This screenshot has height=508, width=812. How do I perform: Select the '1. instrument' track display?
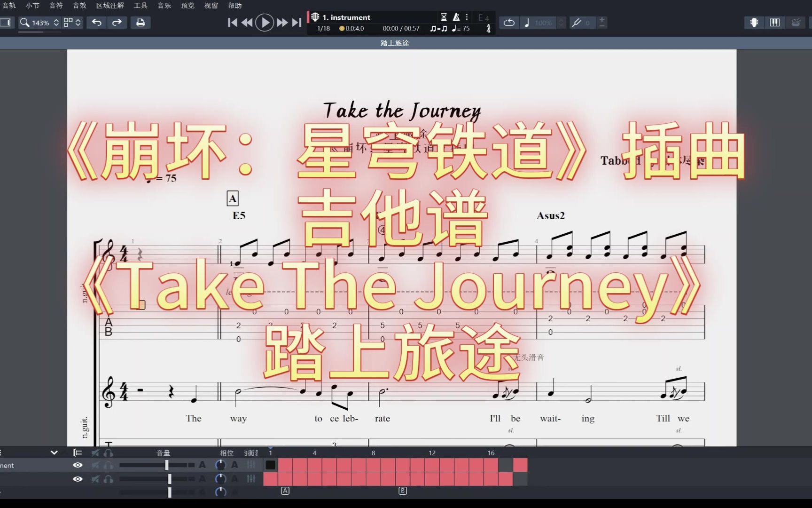346,17
